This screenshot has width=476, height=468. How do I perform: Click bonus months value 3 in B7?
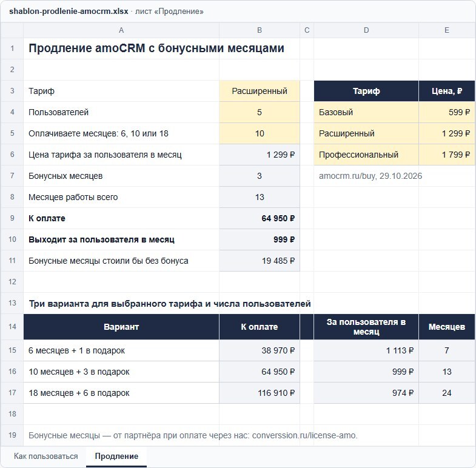tap(260, 176)
